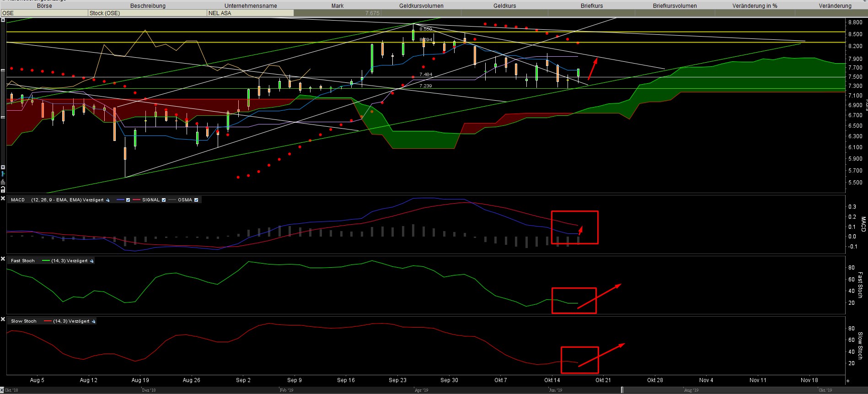Click the 7.675 mark price cell
Image resolution: width=868 pixels, height=394 pixels.
point(338,13)
